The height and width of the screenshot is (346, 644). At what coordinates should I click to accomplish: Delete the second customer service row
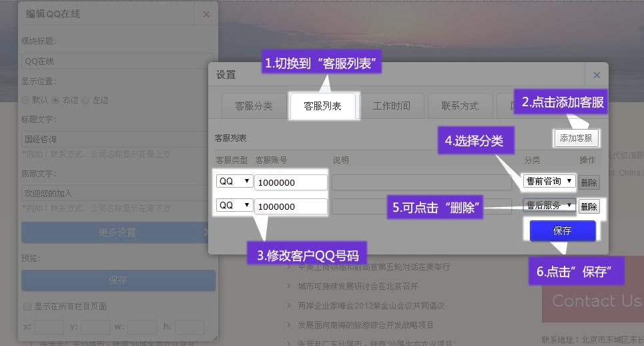pyautogui.click(x=589, y=206)
